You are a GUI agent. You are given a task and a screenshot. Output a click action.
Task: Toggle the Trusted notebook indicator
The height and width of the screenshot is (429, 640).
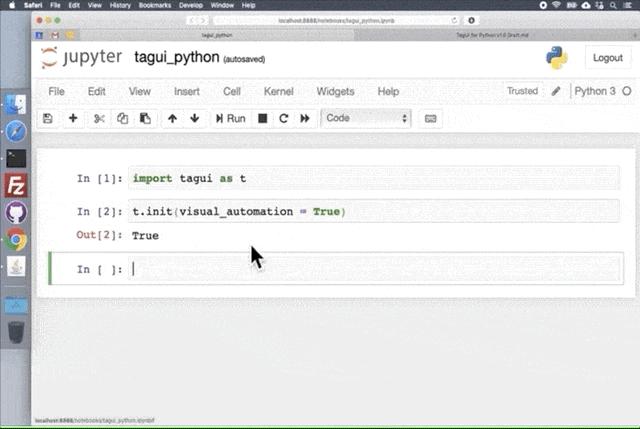522,91
